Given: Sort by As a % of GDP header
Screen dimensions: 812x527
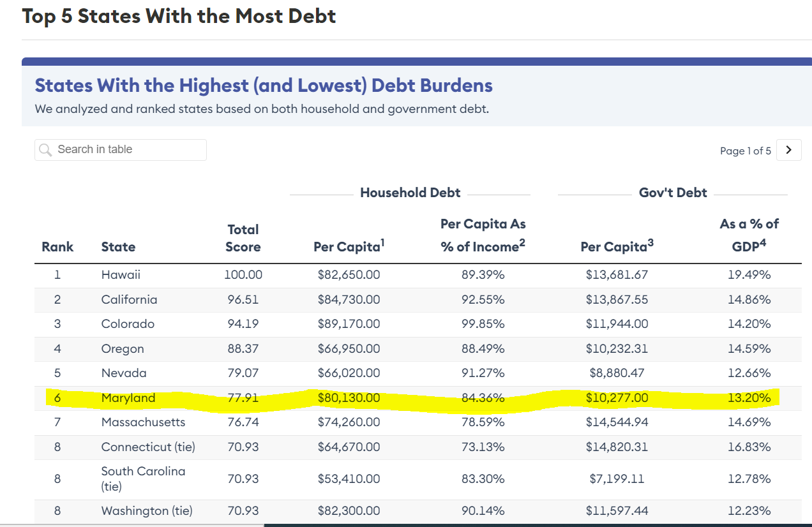Looking at the screenshot, I should tap(749, 235).
